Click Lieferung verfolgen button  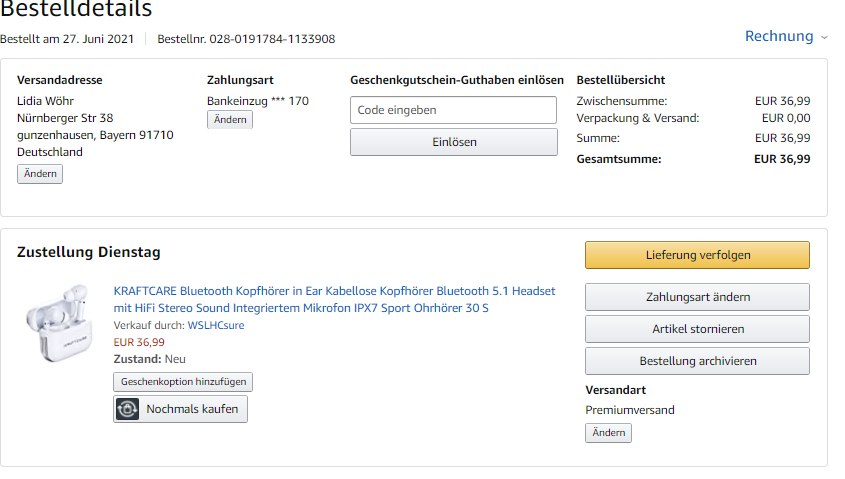697,255
